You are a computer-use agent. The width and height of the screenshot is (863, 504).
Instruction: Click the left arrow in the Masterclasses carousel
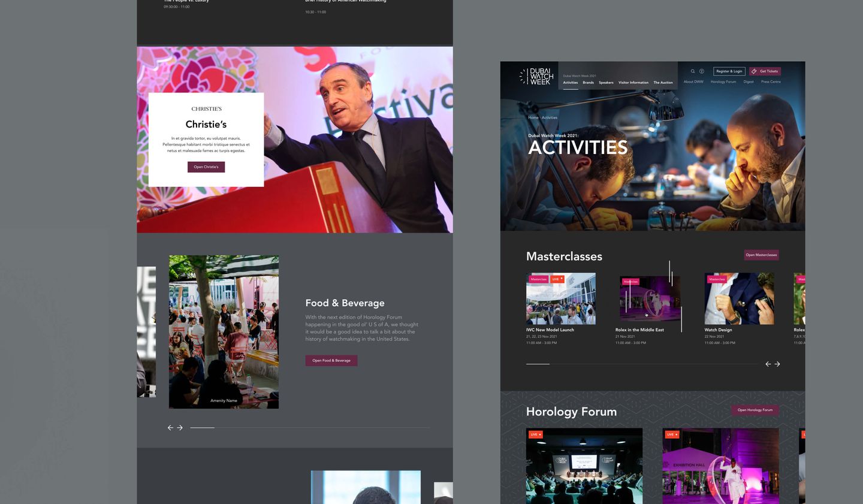point(768,364)
